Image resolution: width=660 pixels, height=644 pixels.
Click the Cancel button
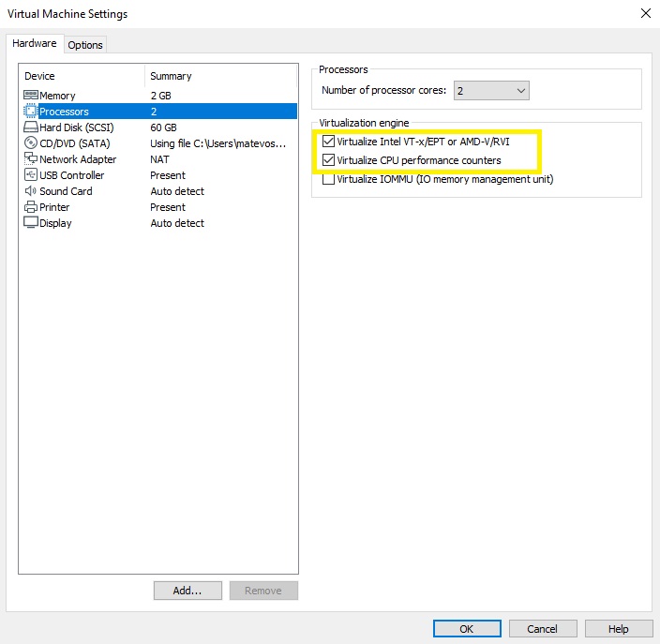pos(542,629)
